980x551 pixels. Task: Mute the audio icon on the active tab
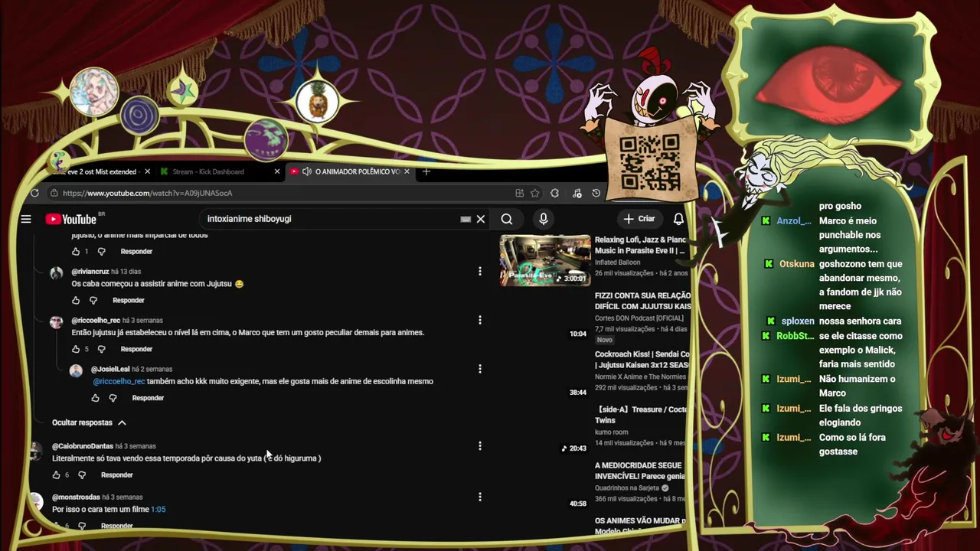pos(306,171)
